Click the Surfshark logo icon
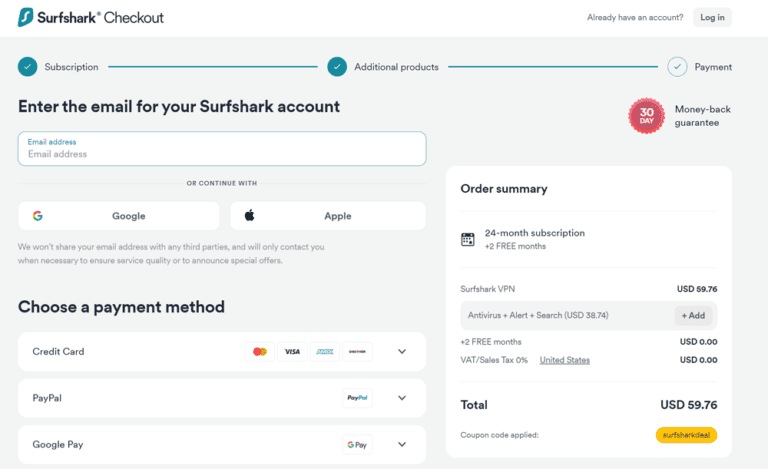Image resolution: width=768 pixels, height=469 pixels. (x=26, y=17)
